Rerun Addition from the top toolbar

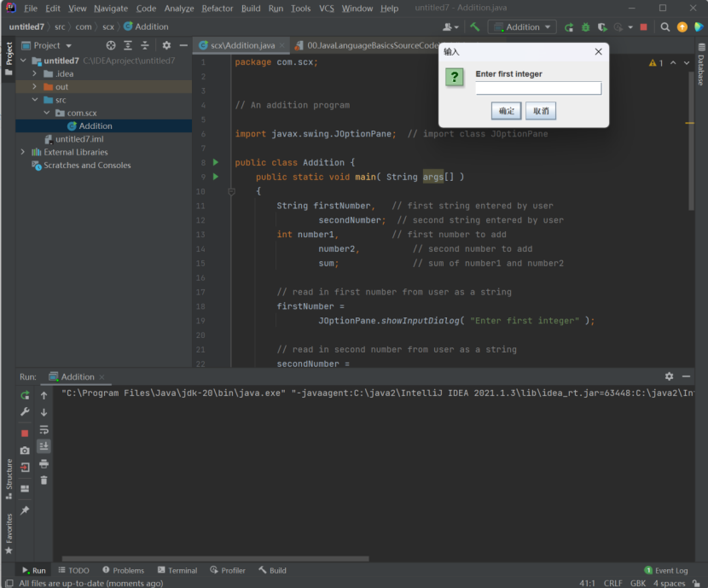[x=569, y=27]
